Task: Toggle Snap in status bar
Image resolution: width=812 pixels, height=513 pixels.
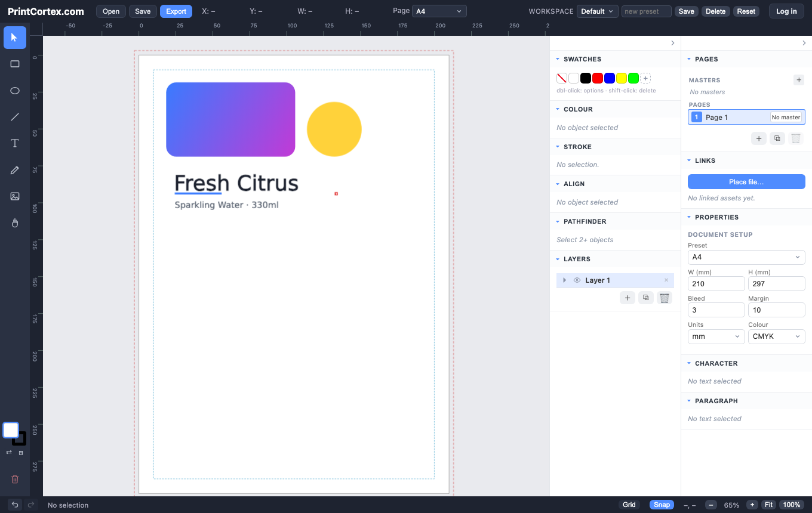Action: coord(662,505)
